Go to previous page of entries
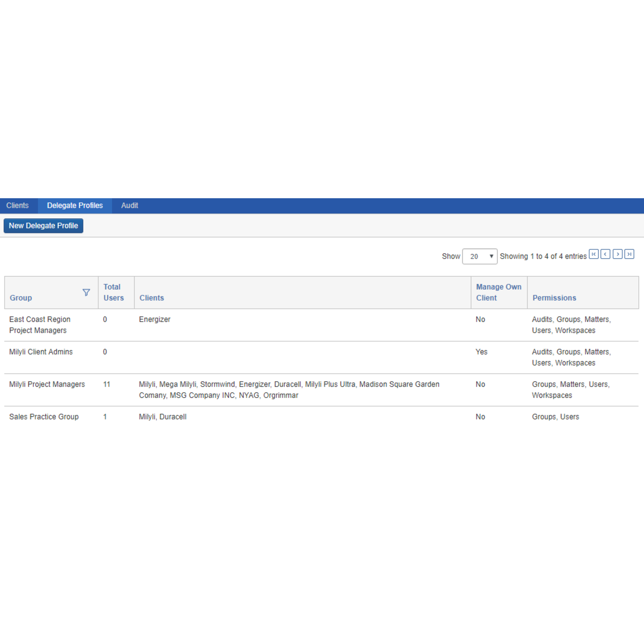The width and height of the screenshot is (644, 644). pyautogui.click(x=605, y=254)
